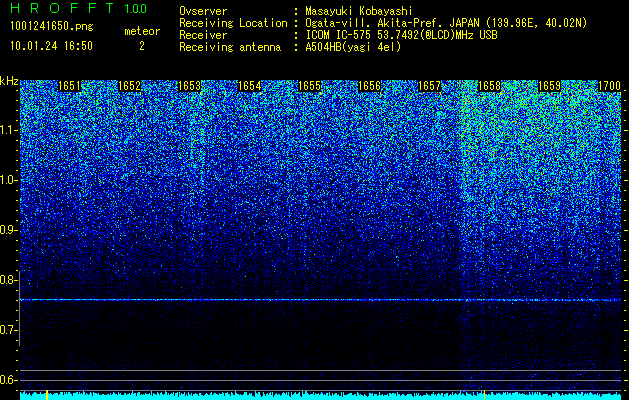Screen dimensions: 629x400
Task: Select the filename 1001241650.png
Action: click(x=52, y=26)
